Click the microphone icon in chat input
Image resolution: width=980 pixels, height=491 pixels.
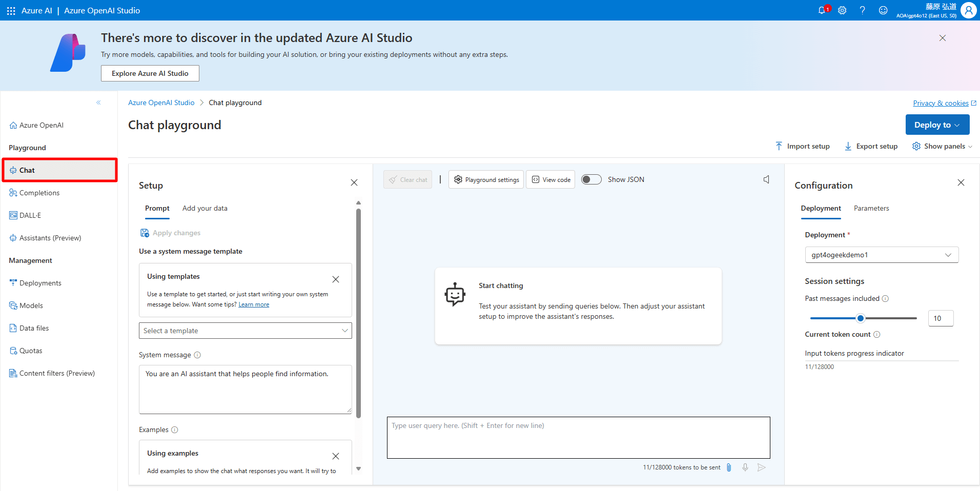point(745,467)
